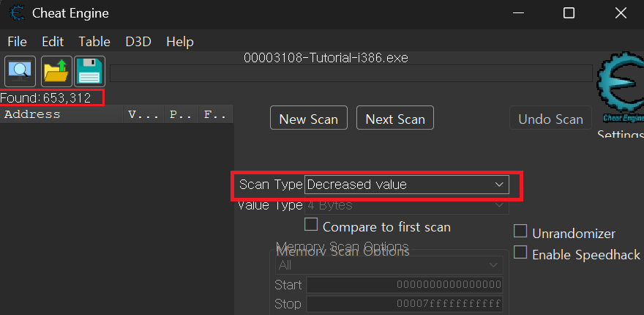Click the process progress bar
644x315 pixels.
(x=351, y=73)
